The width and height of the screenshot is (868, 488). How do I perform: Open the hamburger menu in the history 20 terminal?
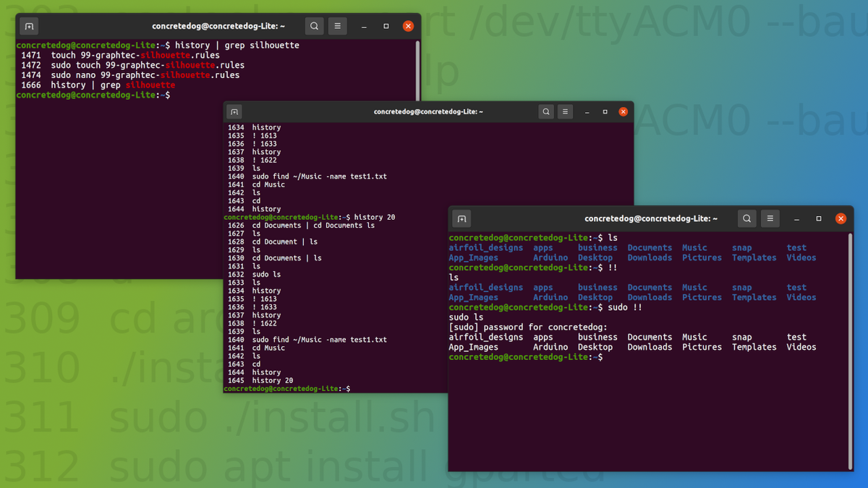[x=565, y=112]
